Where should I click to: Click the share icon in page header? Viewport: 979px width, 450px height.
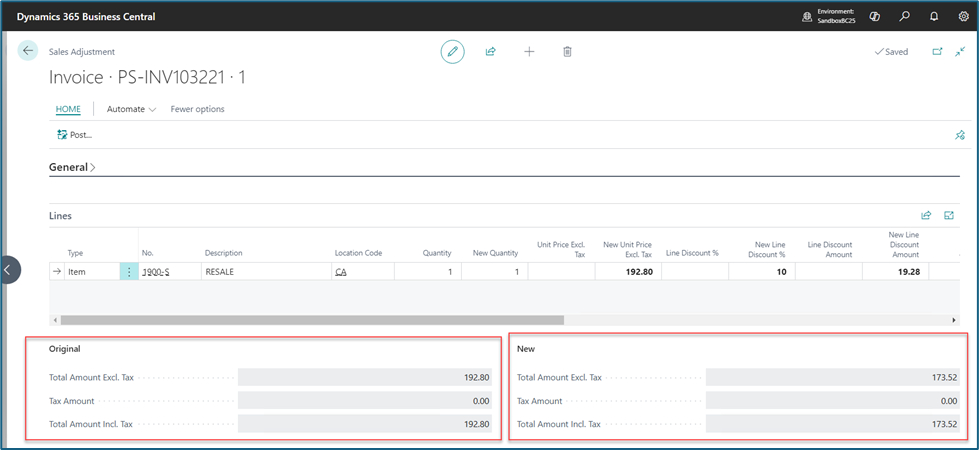pyautogui.click(x=490, y=52)
